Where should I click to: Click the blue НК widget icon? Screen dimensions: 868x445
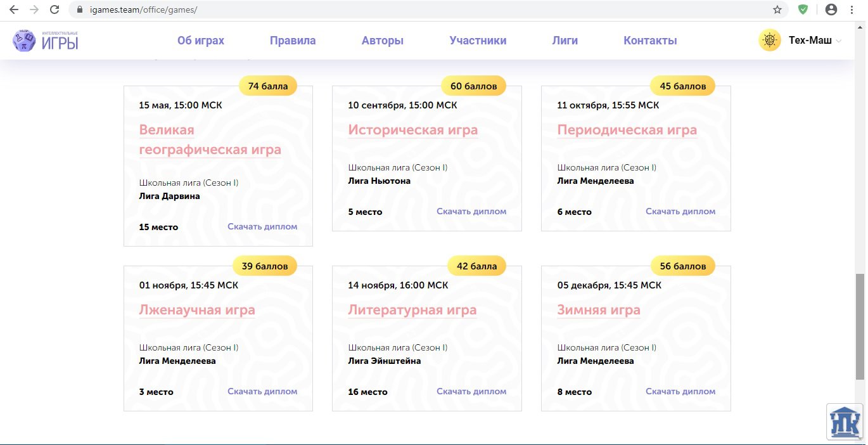pyautogui.click(x=845, y=422)
